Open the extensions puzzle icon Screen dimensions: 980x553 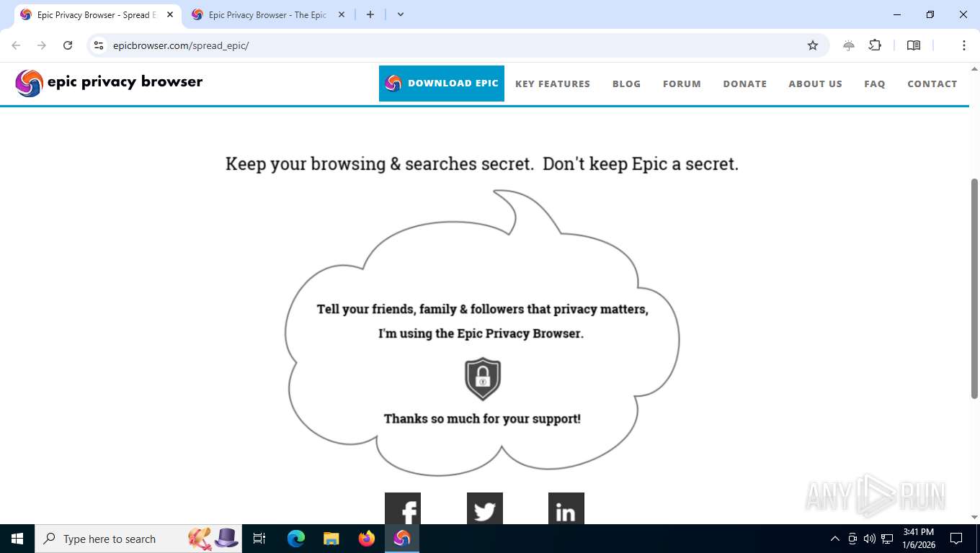point(875,45)
